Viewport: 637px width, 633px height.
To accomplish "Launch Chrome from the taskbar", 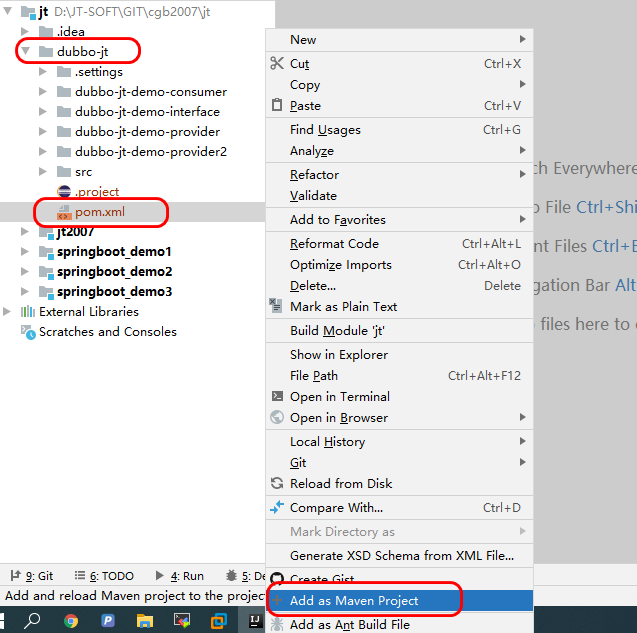I will 71,620.
